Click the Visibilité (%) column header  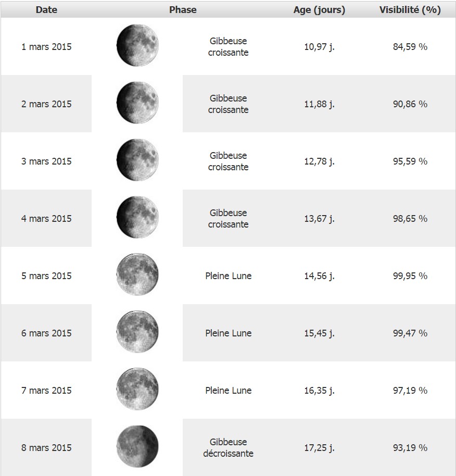point(410,10)
